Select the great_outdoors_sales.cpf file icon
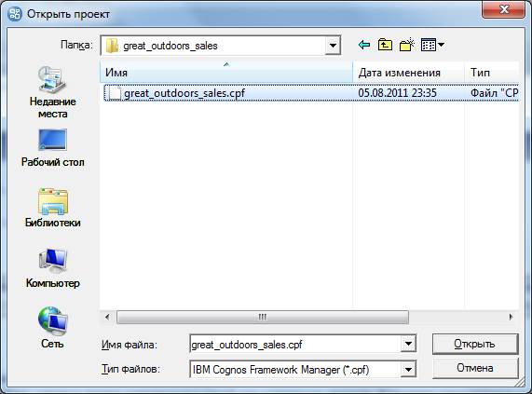 click(115, 93)
